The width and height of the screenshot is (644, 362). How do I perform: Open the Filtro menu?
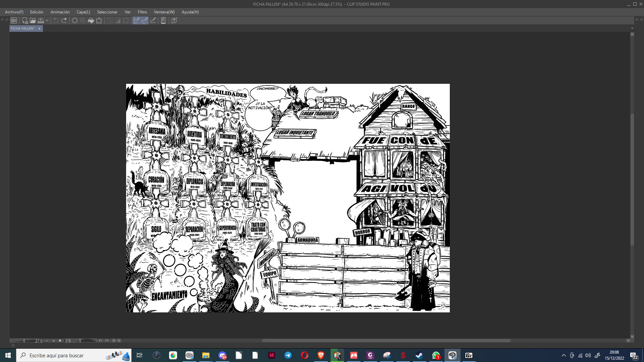(x=142, y=12)
